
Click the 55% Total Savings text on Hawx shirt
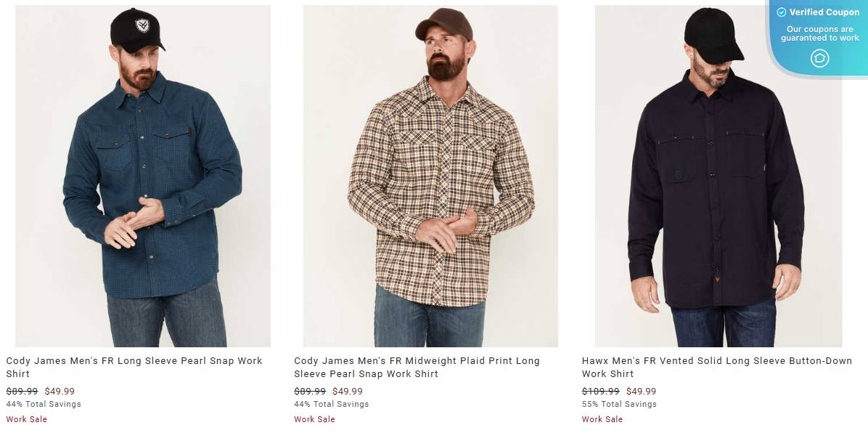click(618, 404)
